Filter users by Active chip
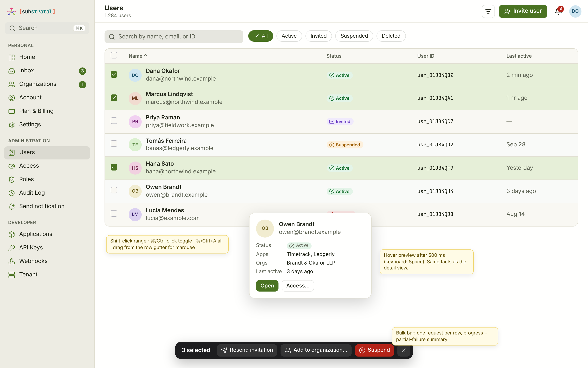Image resolution: width=588 pixels, height=368 pixels. point(289,36)
